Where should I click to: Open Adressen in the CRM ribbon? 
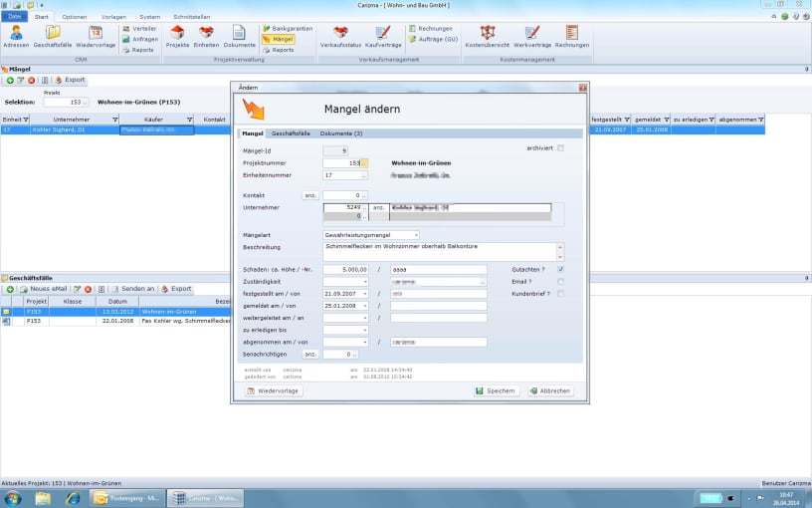16,37
